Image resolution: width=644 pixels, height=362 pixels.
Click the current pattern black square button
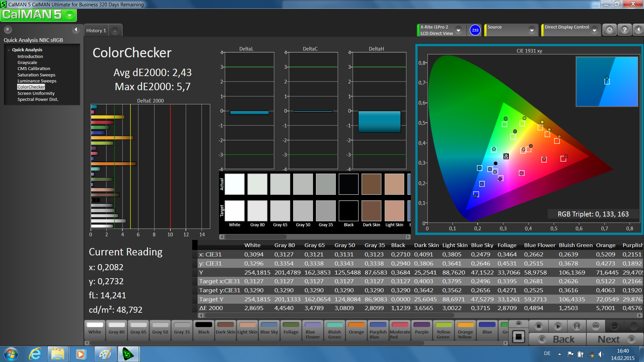[519, 337]
